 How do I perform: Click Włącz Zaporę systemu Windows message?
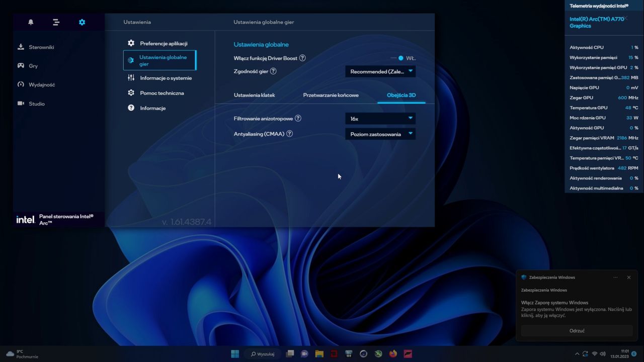click(x=554, y=303)
